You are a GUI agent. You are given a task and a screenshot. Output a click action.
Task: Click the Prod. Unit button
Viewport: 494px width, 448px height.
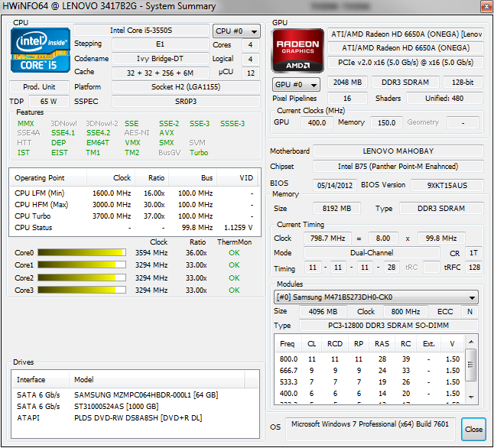click(40, 86)
